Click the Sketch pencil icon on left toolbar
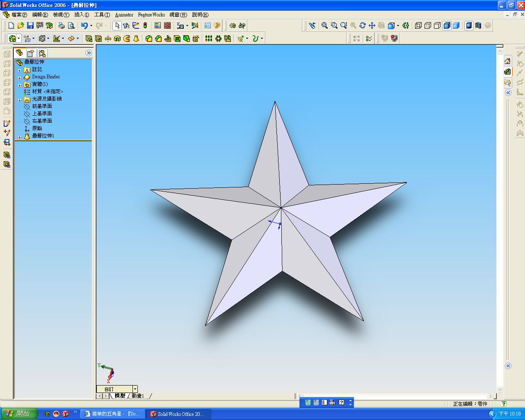Screen dimensions: 525x420 (7, 123)
